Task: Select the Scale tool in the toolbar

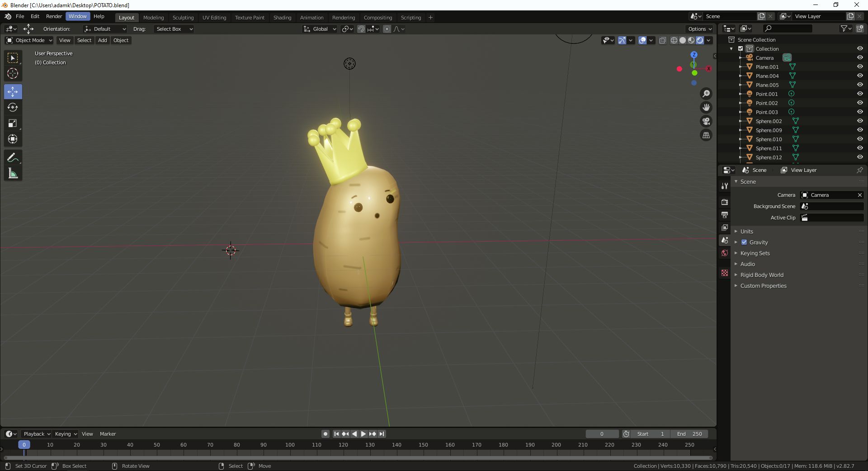Action: pos(13,123)
